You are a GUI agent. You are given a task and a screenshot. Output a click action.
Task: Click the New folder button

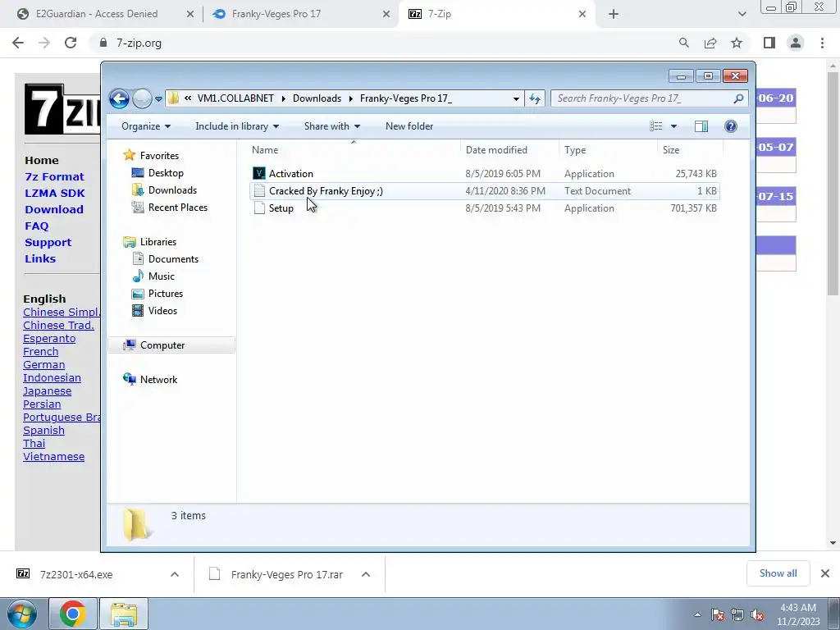point(409,126)
